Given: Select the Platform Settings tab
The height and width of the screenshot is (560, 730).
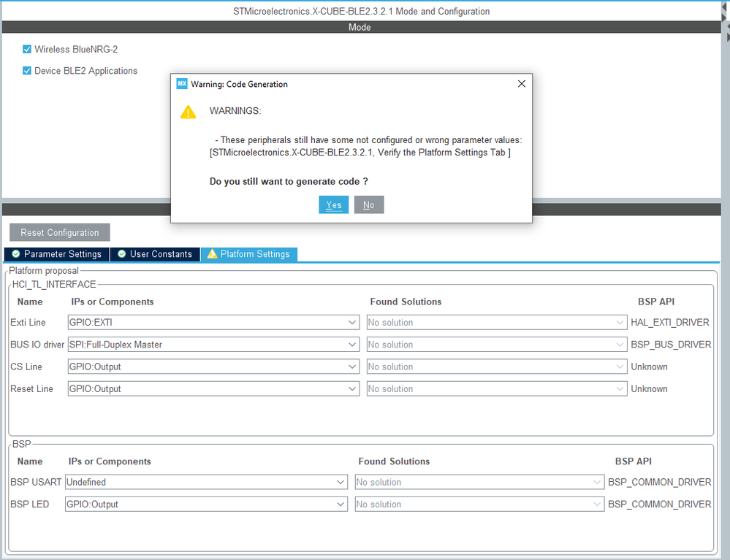Looking at the screenshot, I should pos(249,254).
